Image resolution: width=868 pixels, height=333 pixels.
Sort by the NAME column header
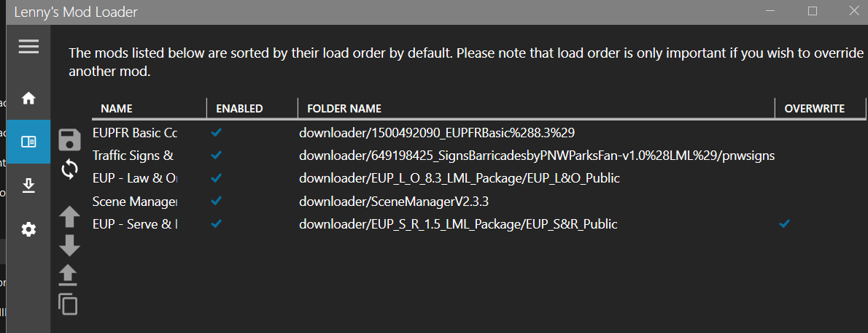coord(117,109)
